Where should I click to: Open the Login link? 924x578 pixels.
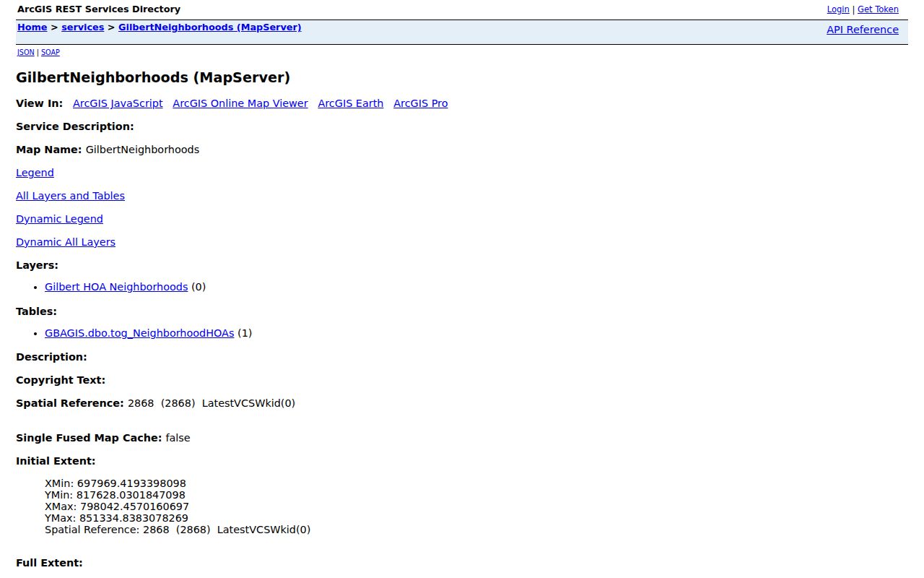coord(838,9)
